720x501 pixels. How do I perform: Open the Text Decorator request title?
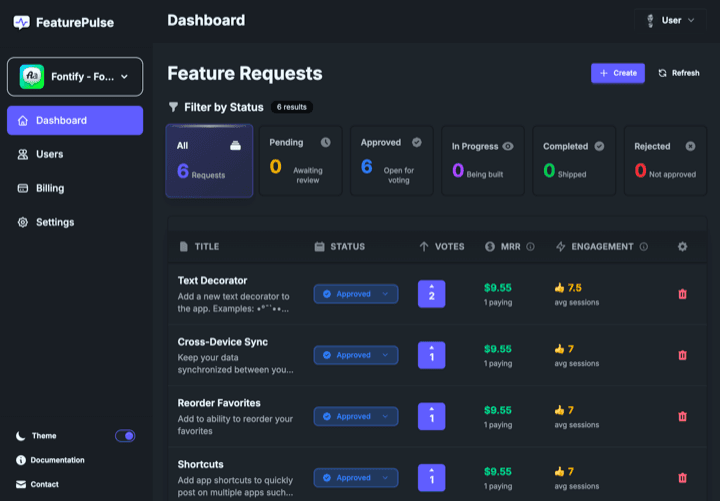click(212, 281)
